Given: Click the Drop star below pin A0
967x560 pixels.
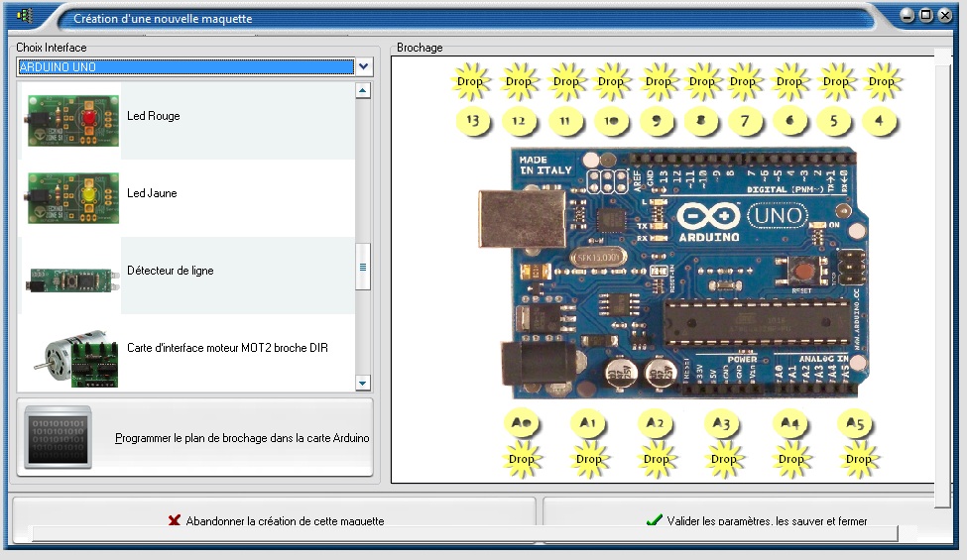Looking at the screenshot, I should pyautogui.click(x=521, y=459).
